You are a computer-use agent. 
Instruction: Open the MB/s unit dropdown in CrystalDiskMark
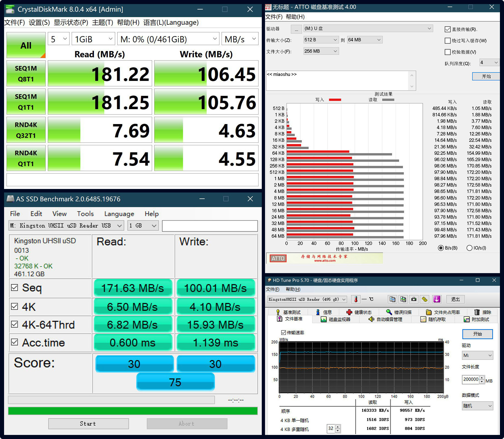pos(240,39)
